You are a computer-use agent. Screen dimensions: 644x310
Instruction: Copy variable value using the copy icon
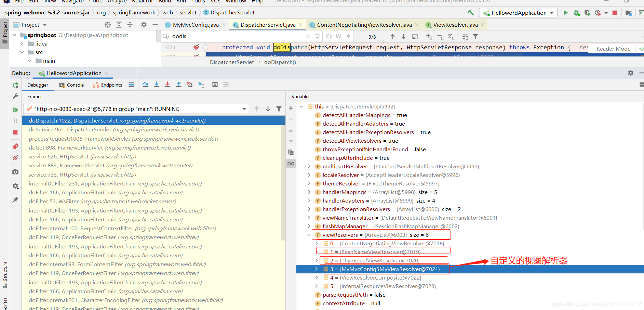[291, 152]
